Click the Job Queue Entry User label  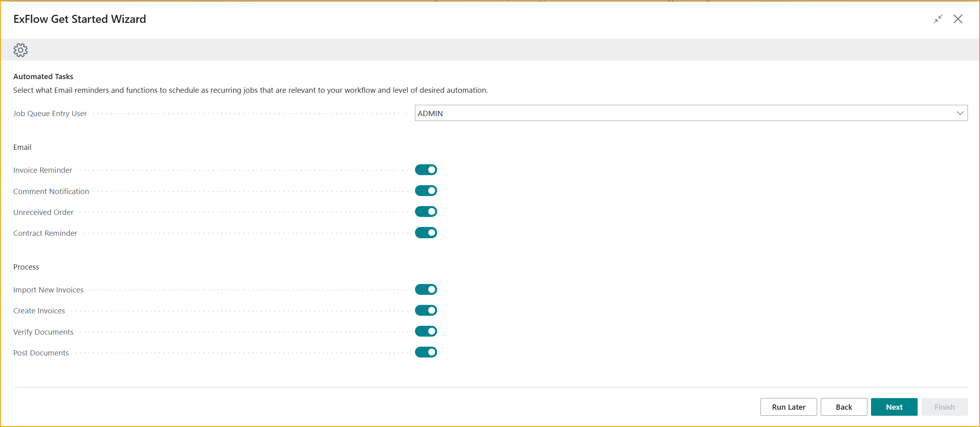50,113
